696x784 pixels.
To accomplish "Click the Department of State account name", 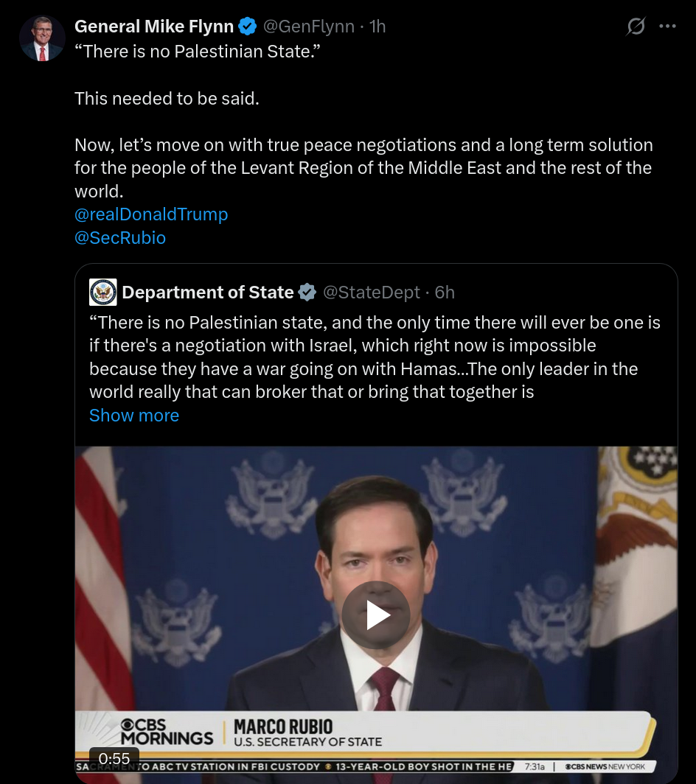I will (x=208, y=293).
